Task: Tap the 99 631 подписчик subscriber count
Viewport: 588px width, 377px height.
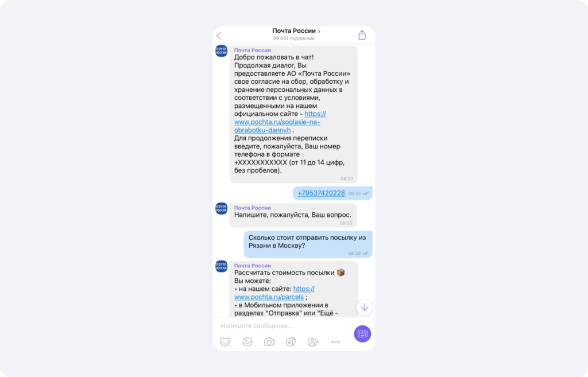Action: (x=293, y=38)
